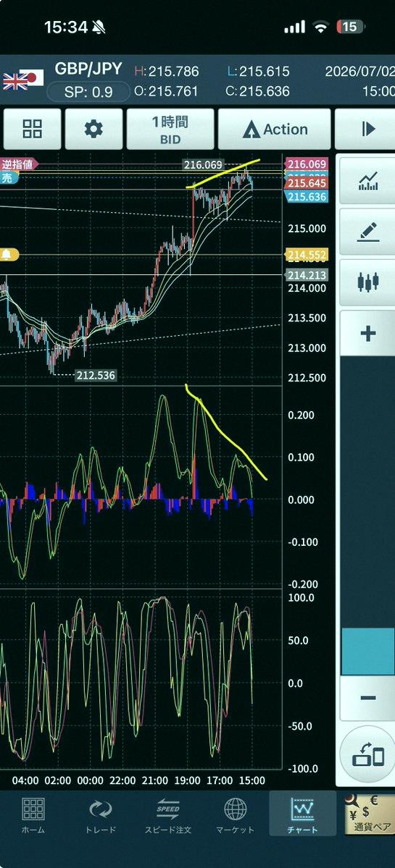Open the トレード tab

click(101, 816)
